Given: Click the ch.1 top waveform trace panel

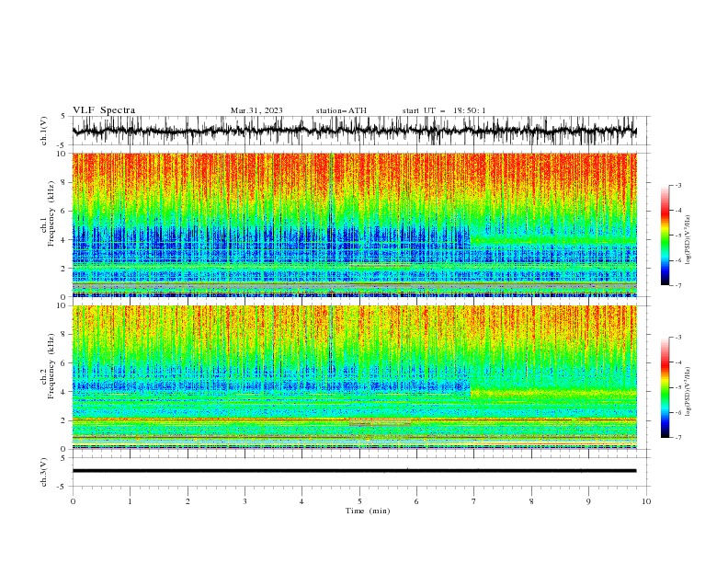Looking at the screenshot, I should (360, 131).
